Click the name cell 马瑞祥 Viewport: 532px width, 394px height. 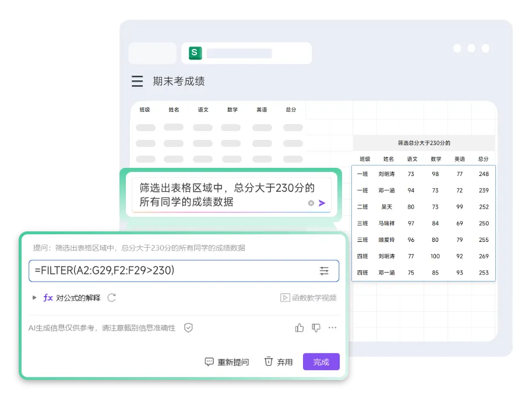tap(387, 223)
